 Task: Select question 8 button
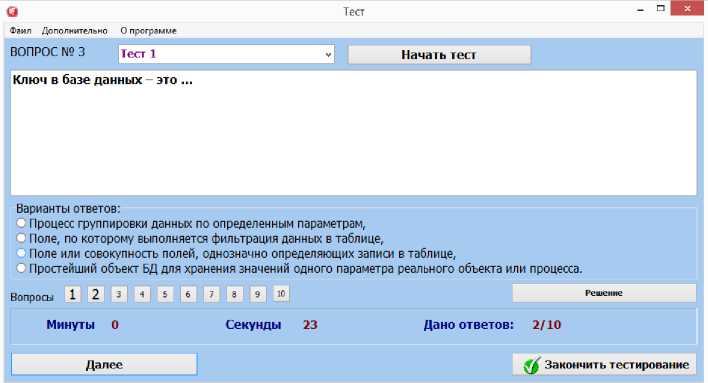(234, 294)
